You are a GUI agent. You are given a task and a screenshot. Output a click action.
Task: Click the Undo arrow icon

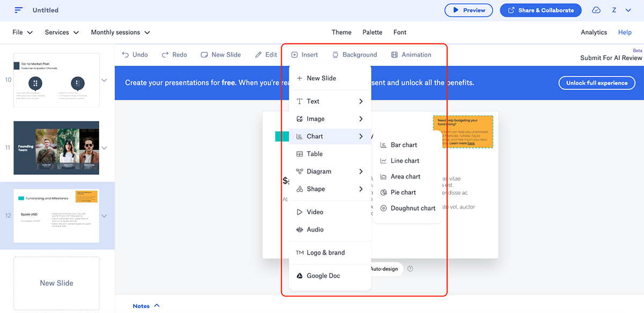click(126, 55)
